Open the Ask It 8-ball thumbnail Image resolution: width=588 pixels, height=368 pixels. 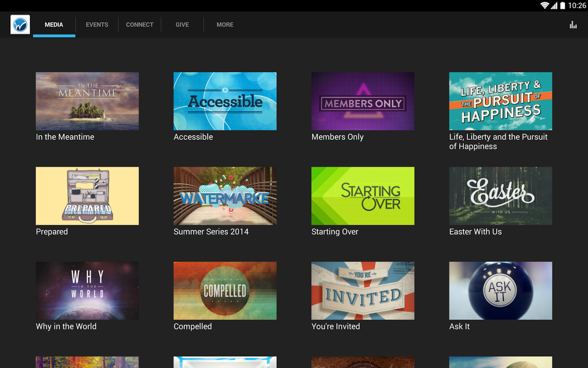point(501,291)
